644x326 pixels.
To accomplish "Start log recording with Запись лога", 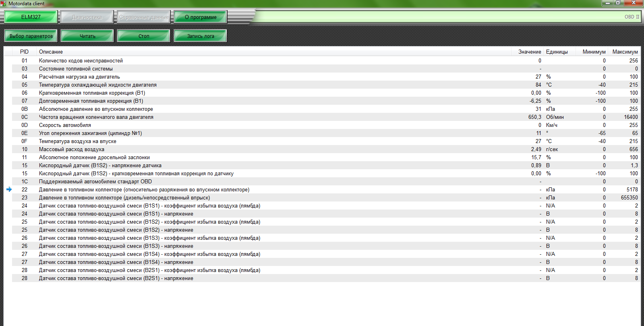I will (x=201, y=36).
